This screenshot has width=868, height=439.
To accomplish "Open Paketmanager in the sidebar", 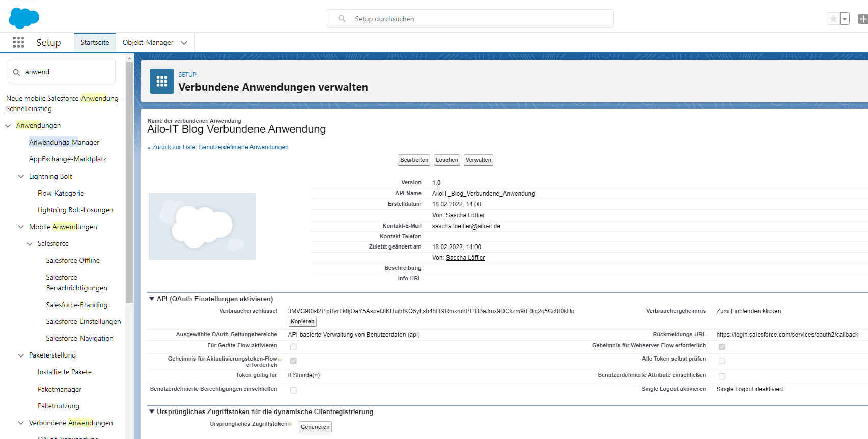I will point(60,390).
